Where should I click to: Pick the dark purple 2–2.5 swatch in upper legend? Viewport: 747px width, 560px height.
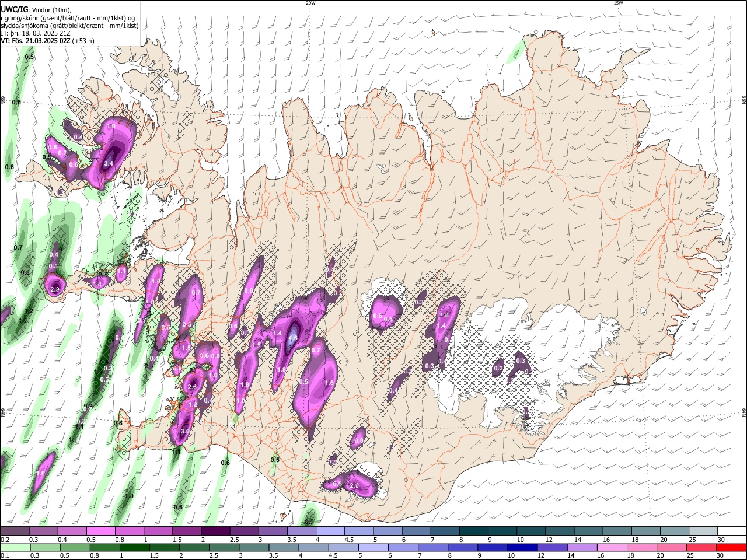click(215, 531)
